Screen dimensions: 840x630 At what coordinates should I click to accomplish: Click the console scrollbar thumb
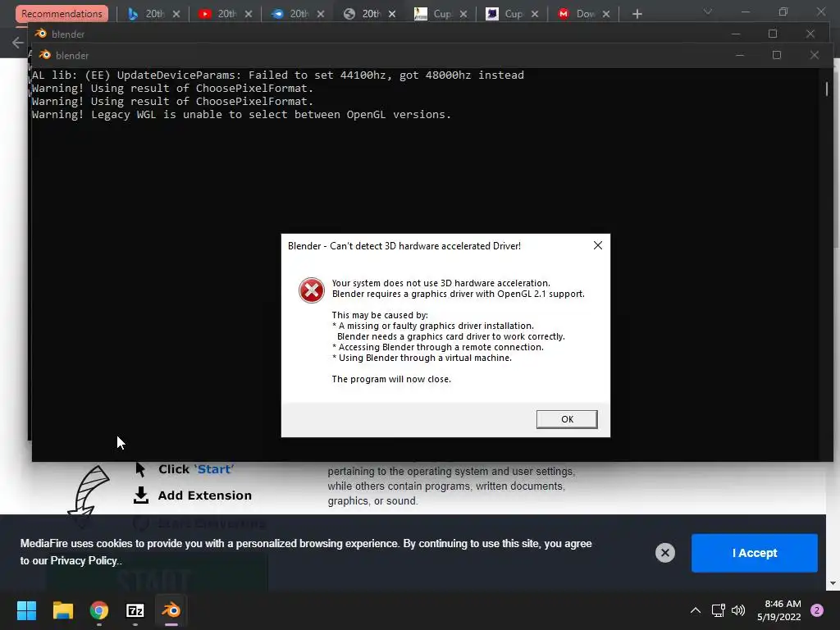[x=827, y=89]
